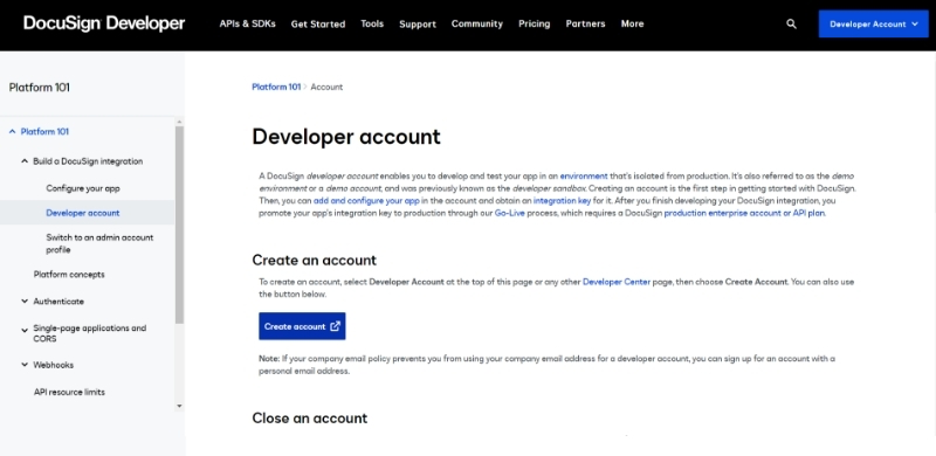Viewport: 936px width, 456px height.
Task: Follow the Developer Center link
Action: point(616,281)
